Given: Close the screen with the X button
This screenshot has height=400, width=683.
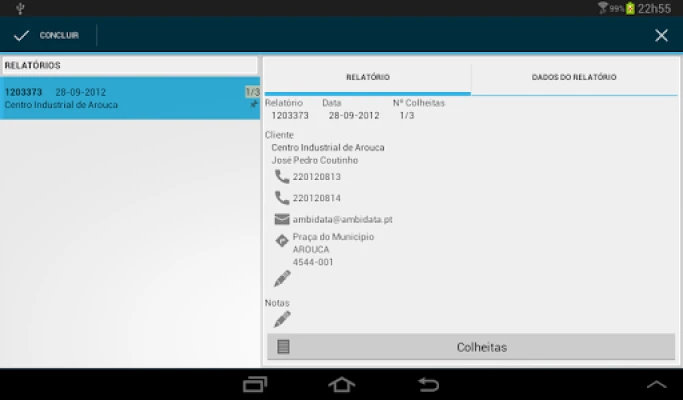Looking at the screenshot, I should coord(661,35).
